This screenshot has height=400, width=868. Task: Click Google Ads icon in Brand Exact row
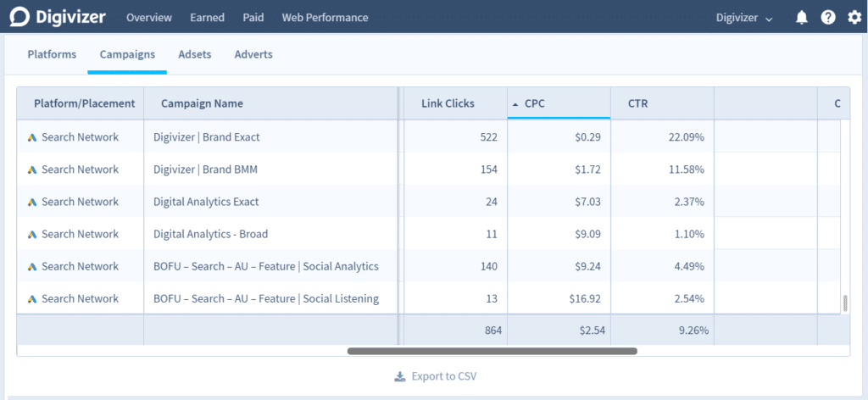(32, 137)
